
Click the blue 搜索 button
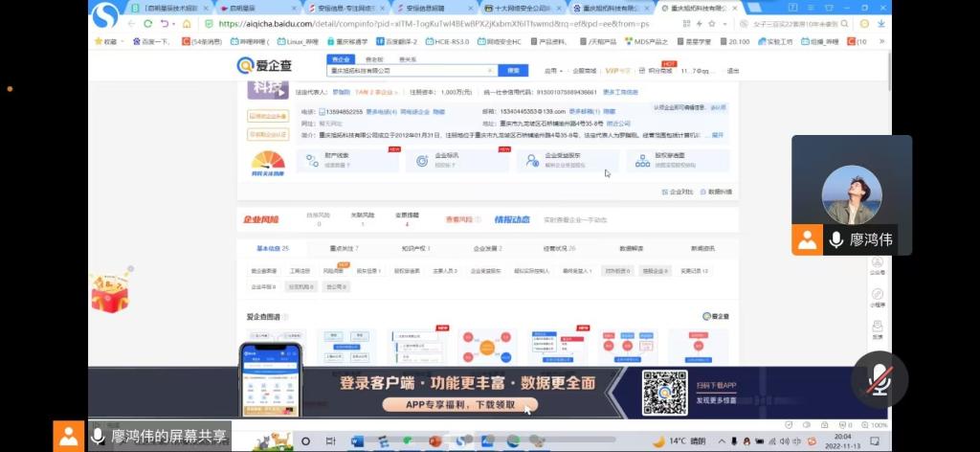(513, 71)
